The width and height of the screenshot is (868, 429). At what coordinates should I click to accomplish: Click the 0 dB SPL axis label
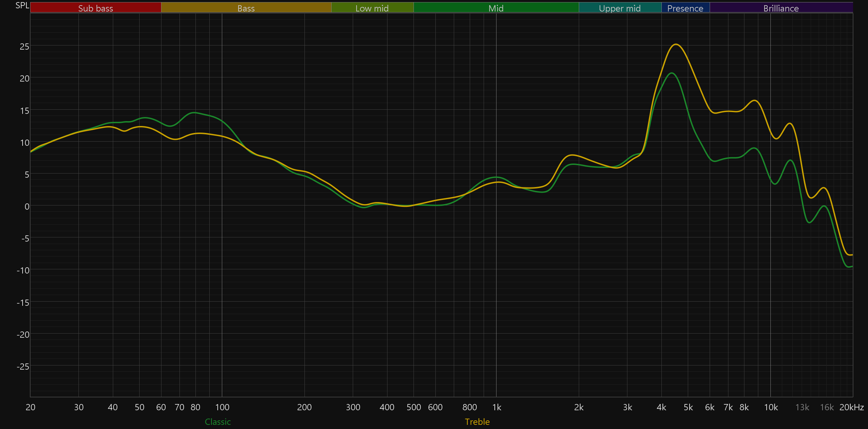pyautogui.click(x=27, y=207)
